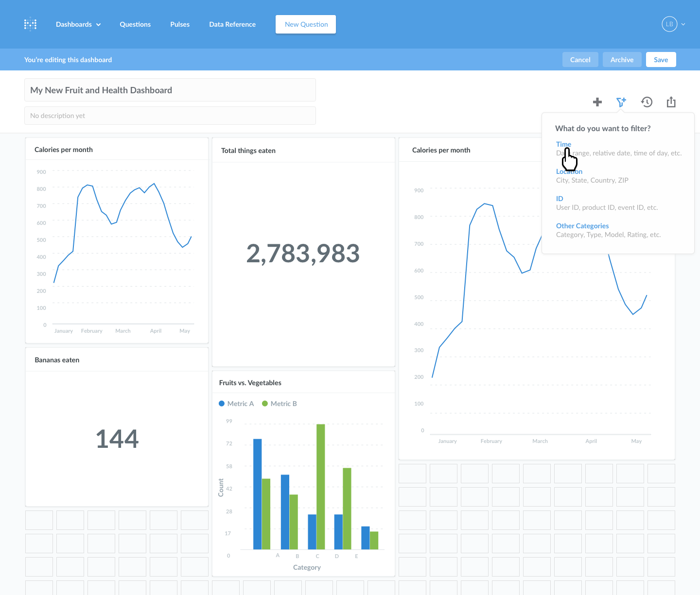Edit the dashboard title field
700x595 pixels.
click(170, 90)
